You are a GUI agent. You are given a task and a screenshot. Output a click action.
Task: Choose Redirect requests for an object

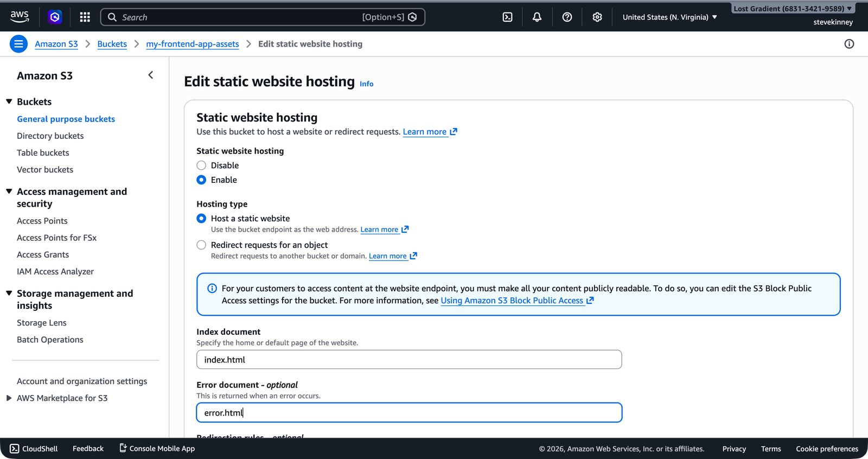coord(201,245)
